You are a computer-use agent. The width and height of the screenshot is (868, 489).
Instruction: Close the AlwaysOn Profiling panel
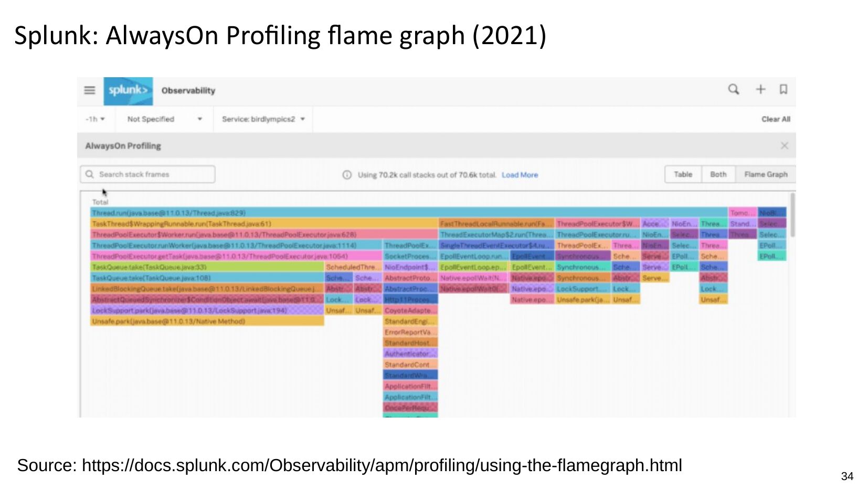[784, 146]
